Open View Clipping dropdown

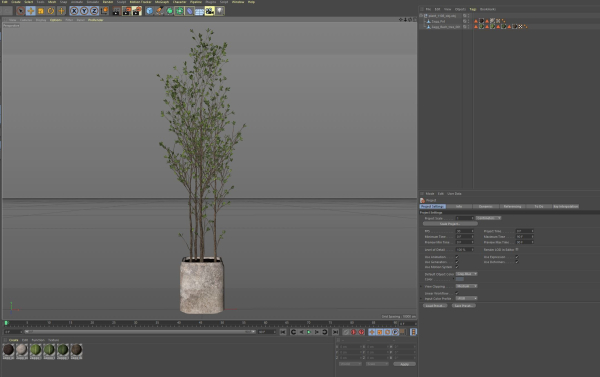(x=466, y=286)
